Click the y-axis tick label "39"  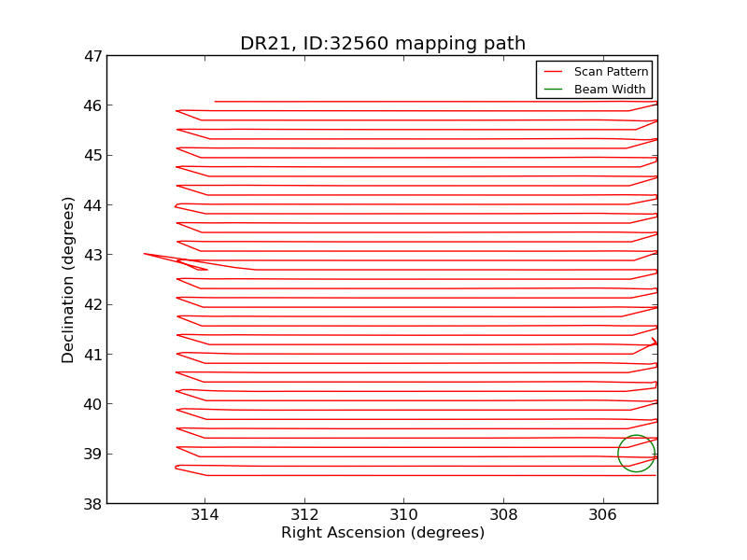tap(92, 454)
